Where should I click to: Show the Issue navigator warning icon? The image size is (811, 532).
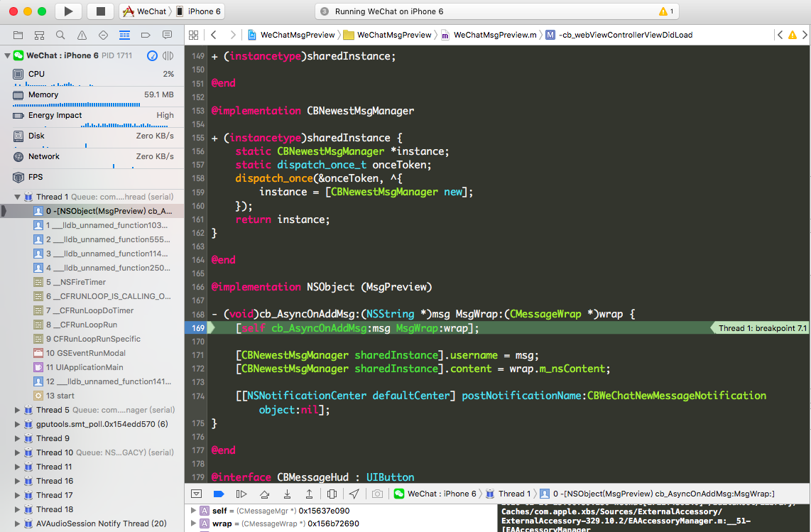pos(82,35)
